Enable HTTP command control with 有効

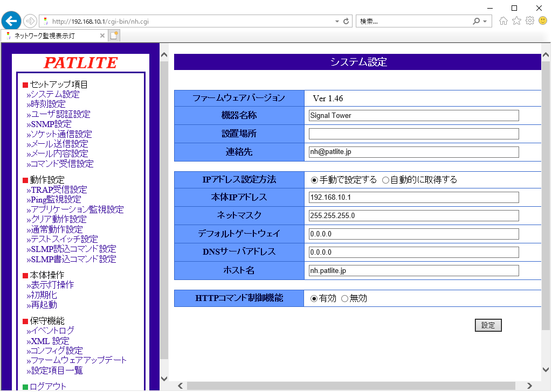click(x=314, y=298)
